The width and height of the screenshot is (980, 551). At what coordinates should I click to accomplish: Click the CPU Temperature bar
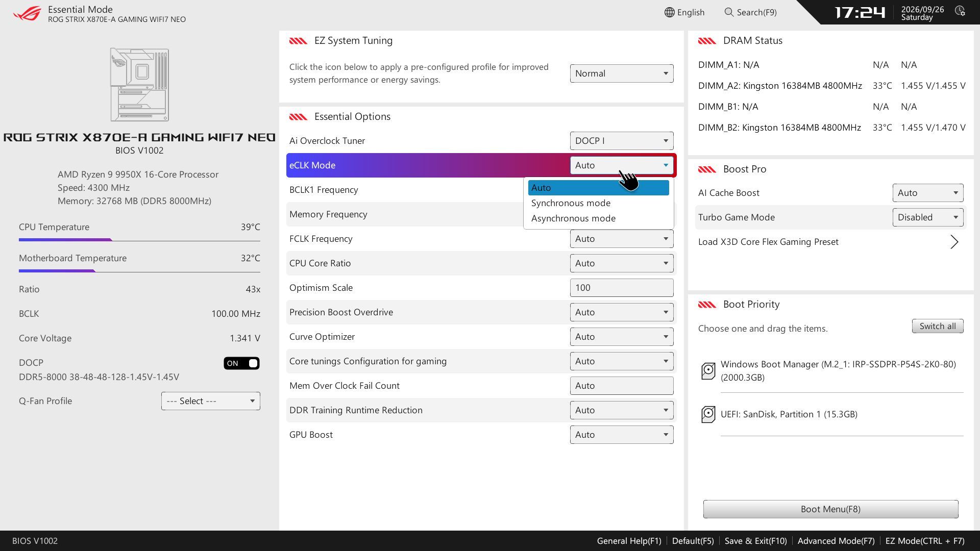[139, 240]
